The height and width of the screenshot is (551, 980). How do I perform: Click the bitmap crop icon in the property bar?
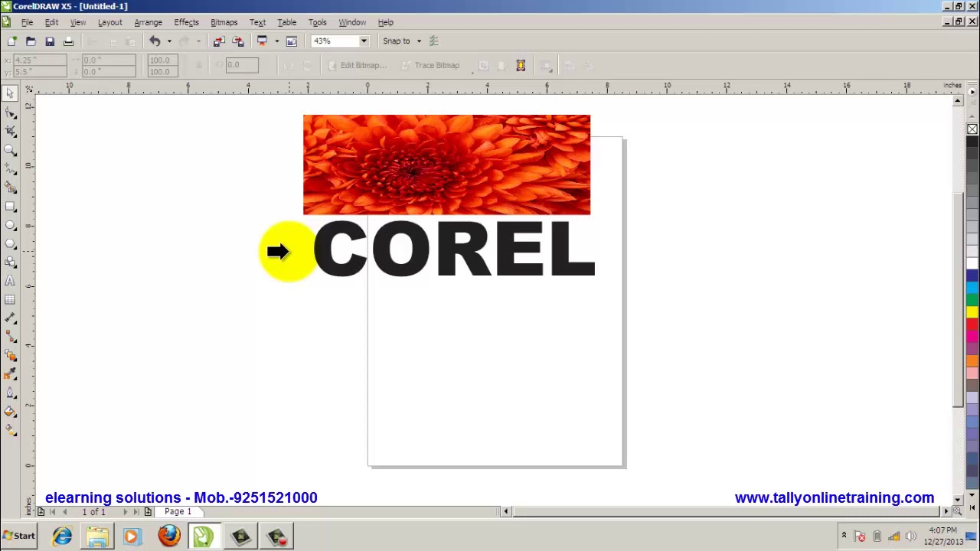point(521,65)
